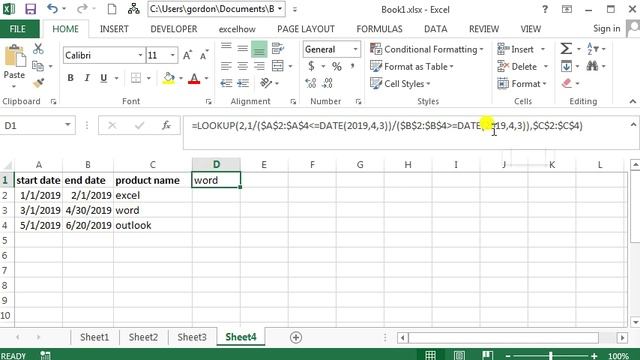Open the FILE tab
Viewport: 640px width, 360px height.
tap(18, 29)
